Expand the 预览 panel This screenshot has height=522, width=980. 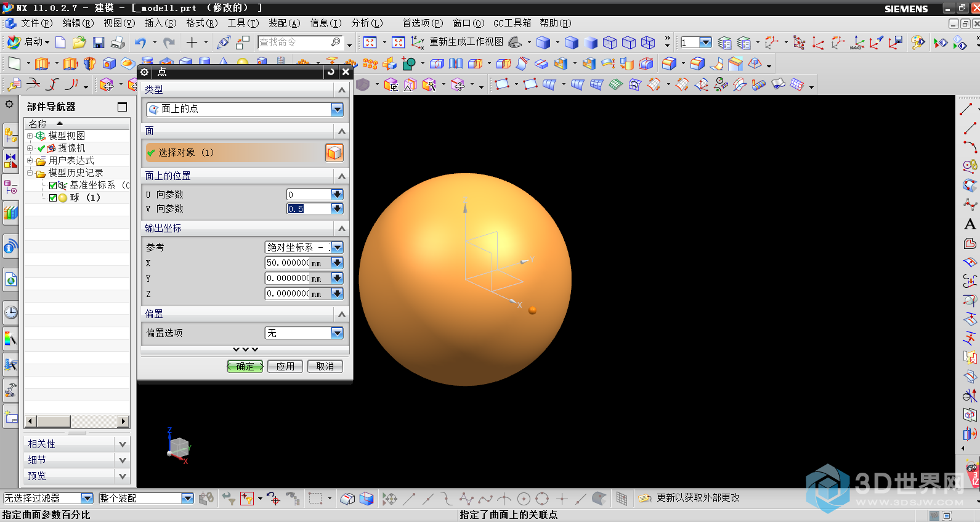122,476
